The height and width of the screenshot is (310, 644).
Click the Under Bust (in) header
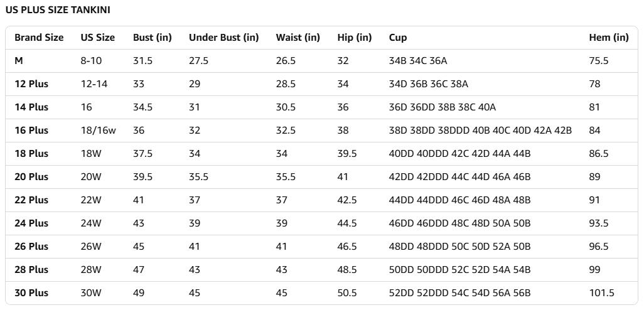223,38
